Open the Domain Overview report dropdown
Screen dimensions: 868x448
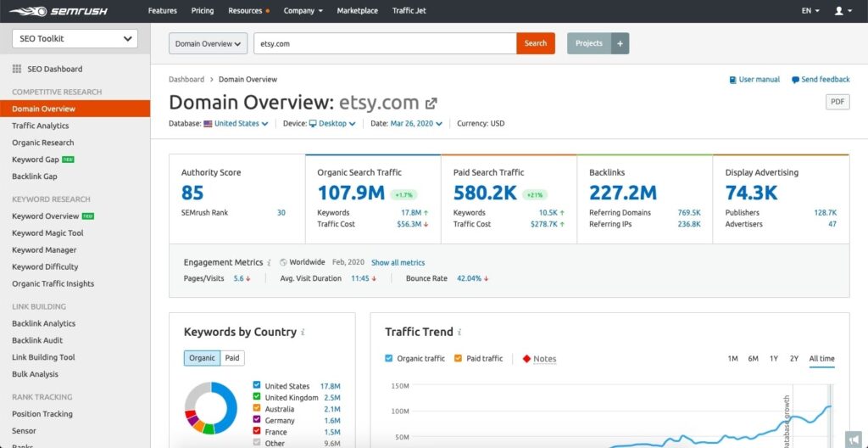click(x=209, y=43)
